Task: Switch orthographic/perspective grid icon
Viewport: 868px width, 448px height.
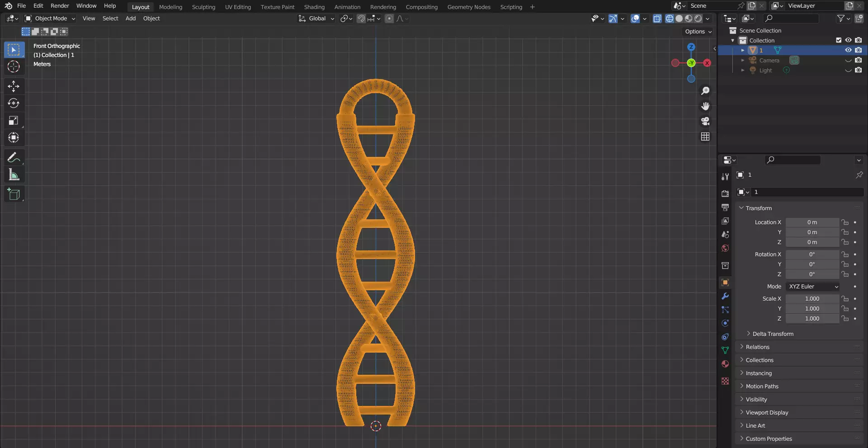Action: pos(705,137)
